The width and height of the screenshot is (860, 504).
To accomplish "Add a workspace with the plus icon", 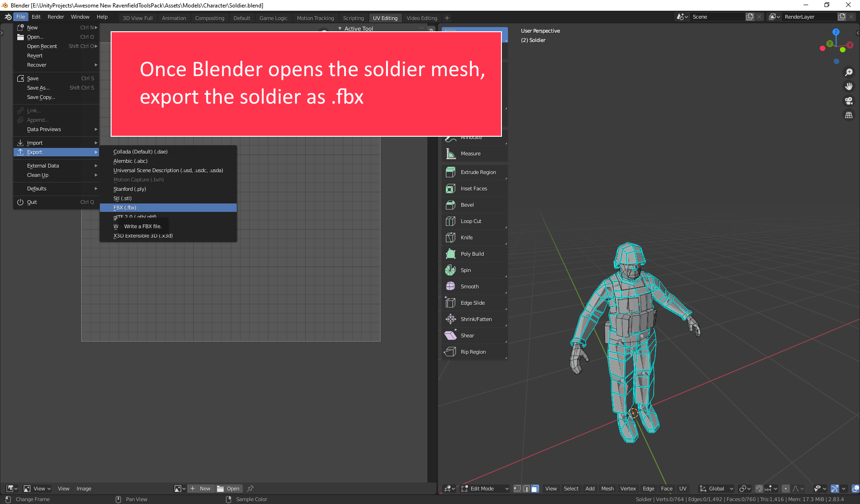I will coord(447,18).
